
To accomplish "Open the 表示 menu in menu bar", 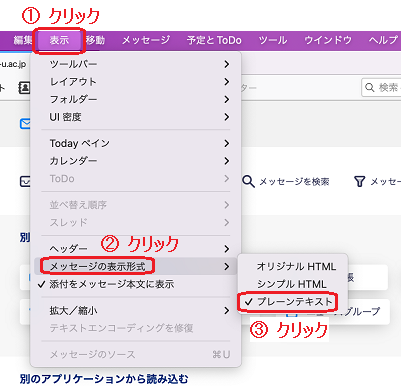I will click(x=59, y=40).
